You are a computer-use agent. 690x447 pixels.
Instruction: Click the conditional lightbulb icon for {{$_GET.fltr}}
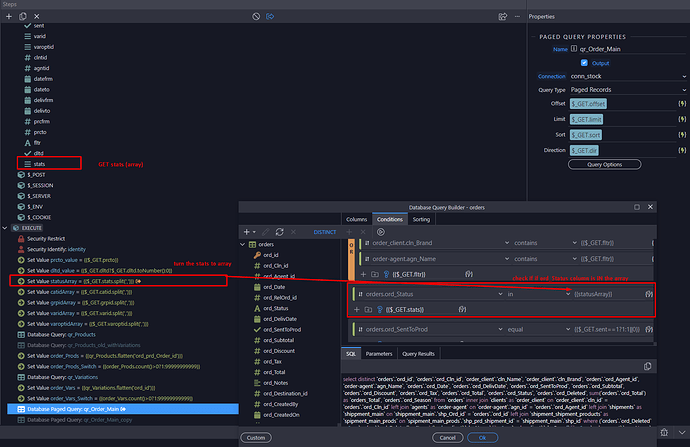click(x=386, y=274)
